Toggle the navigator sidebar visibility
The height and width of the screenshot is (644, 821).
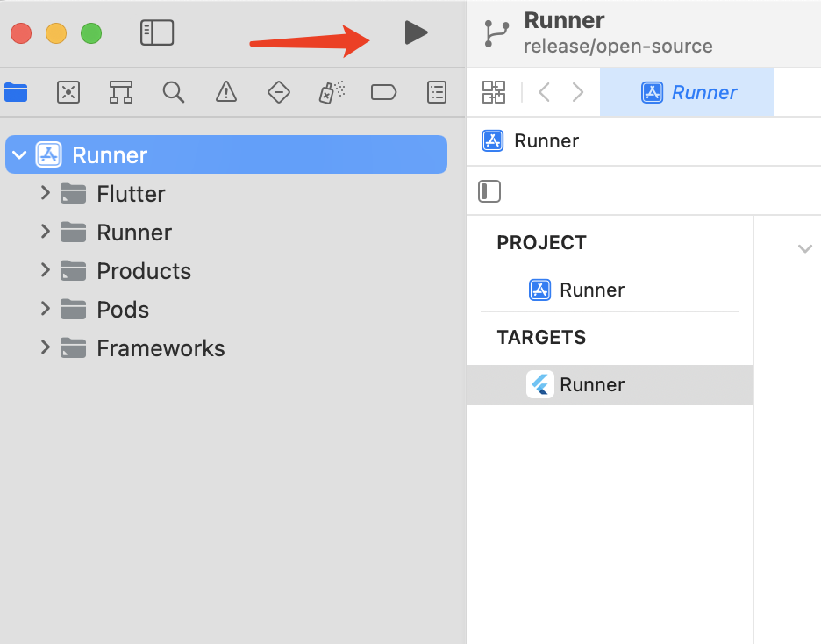point(157,32)
